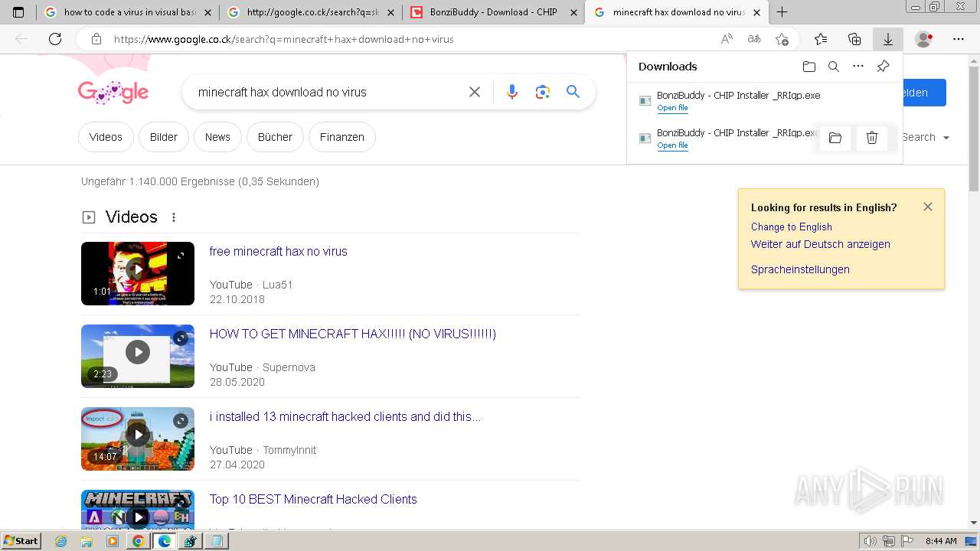Dismiss the English results prompt
This screenshot has width=980, height=551.
click(x=928, y=207)
